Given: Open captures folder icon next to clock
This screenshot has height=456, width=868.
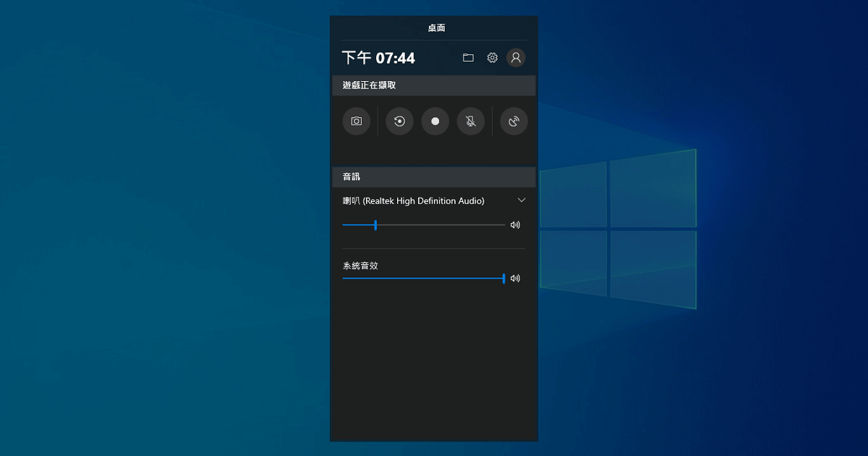Looking at the screenshot, I should pos(468,58).
